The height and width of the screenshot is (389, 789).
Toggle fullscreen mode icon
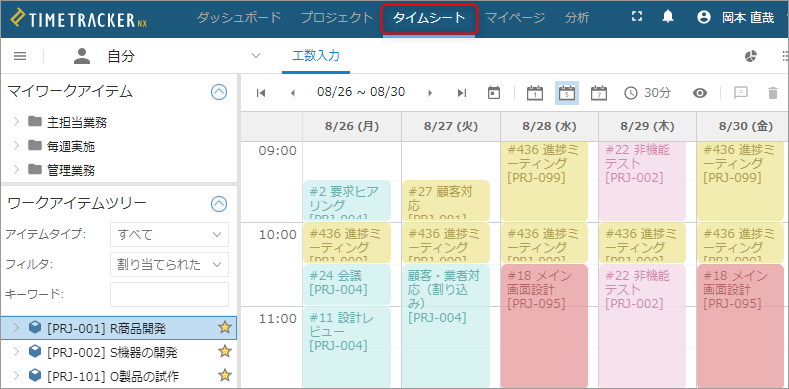(637, 17)
